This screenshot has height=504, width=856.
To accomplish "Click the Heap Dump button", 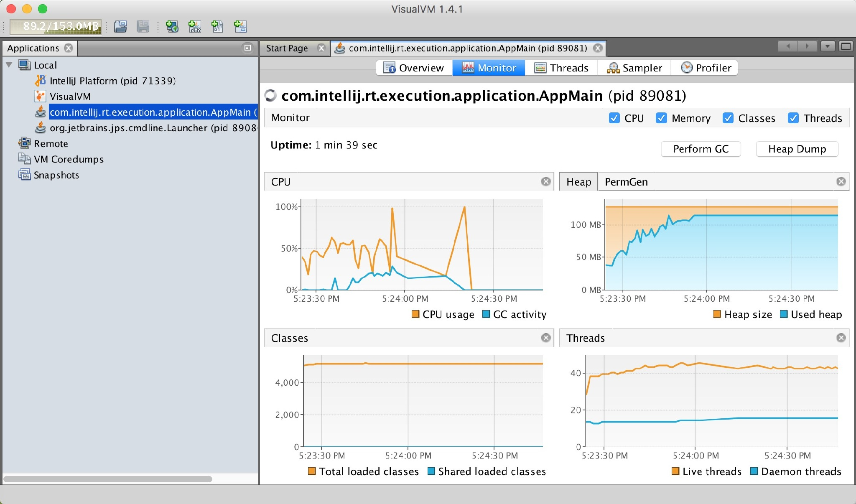I will [797, 149].
